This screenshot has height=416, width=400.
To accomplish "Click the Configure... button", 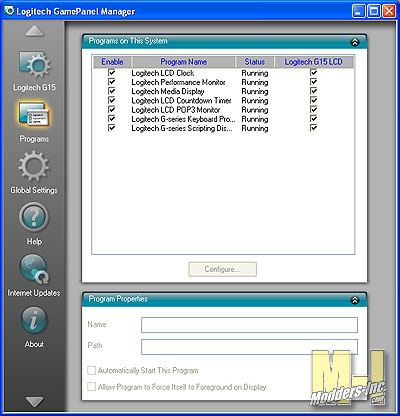I will coord(223,269).
